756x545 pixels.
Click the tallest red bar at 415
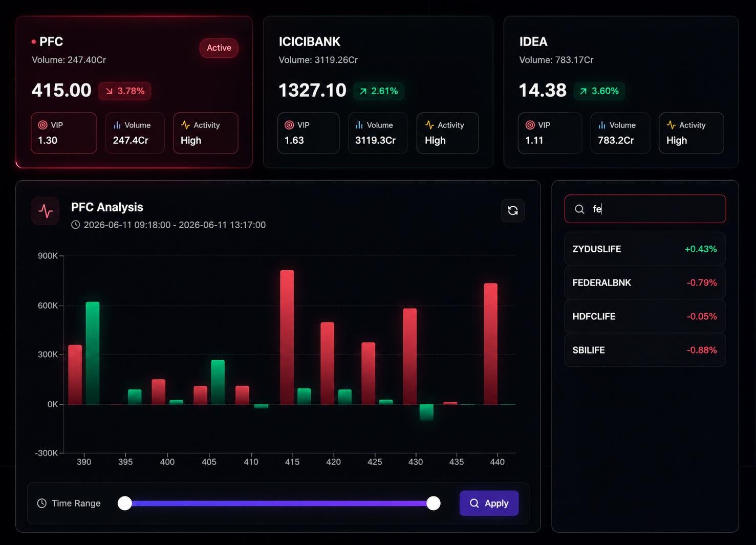point(287,337)
